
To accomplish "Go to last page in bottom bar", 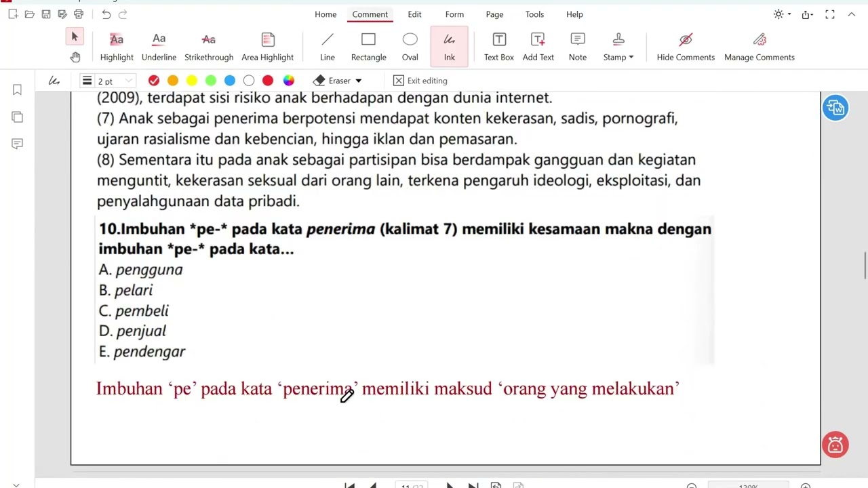I will [x=473, y=485].
